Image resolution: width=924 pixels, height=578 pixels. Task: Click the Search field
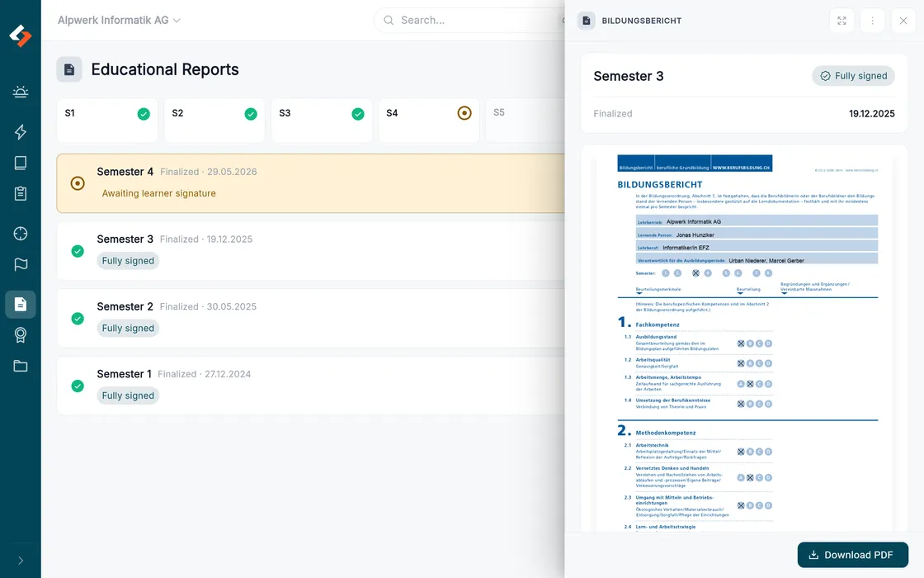tap(469, 20)
